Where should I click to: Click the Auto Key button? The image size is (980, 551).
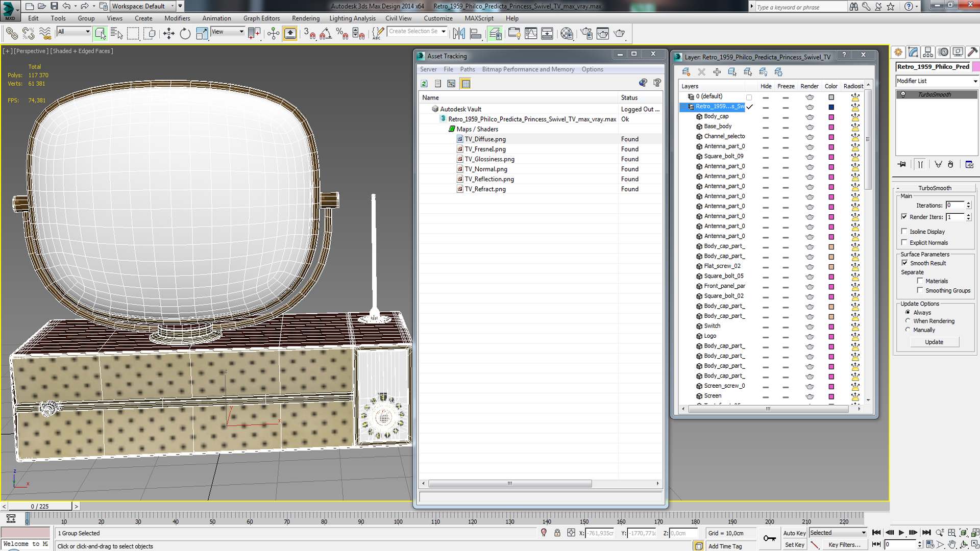tap(794, 533)
